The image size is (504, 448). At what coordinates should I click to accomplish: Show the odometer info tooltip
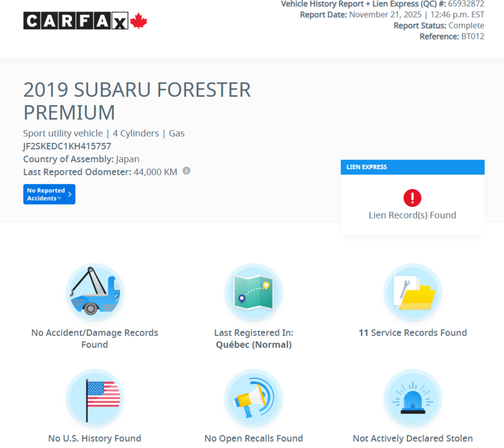coord(185,170)
